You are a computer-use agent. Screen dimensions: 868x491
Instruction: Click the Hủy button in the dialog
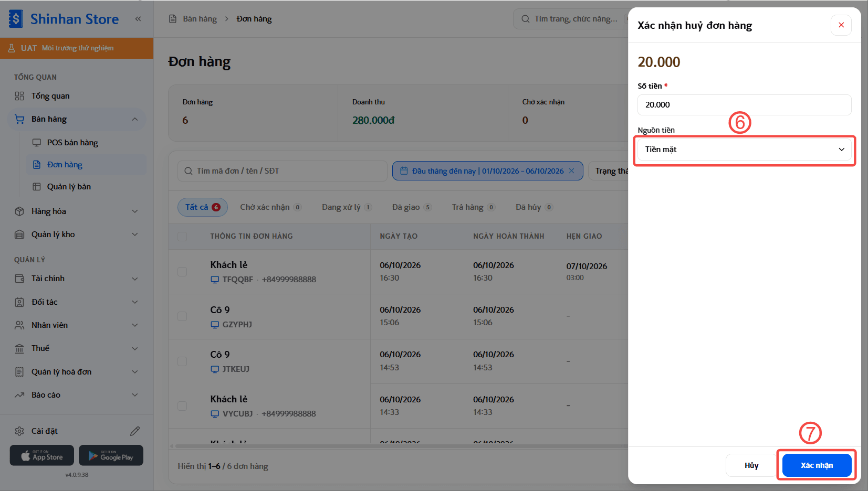pyautogui.click(x=751, y=465)
